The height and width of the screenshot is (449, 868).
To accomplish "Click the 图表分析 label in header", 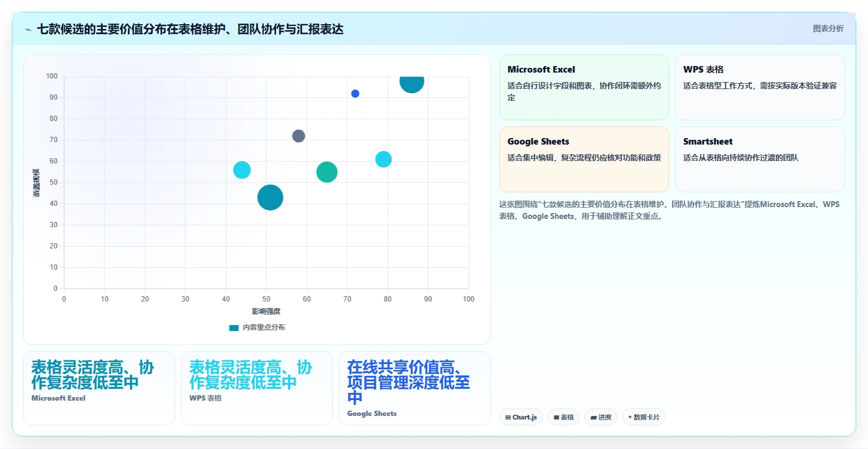I will click(x=828, y=28).
